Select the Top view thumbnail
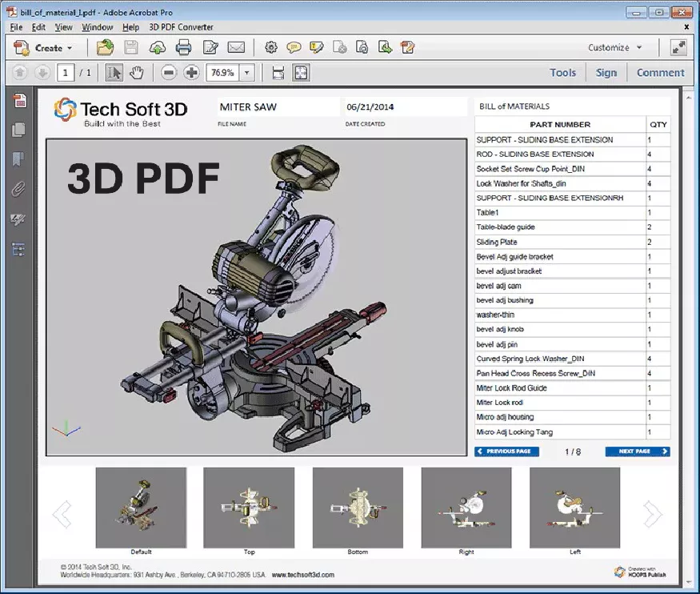 (249, 508)
